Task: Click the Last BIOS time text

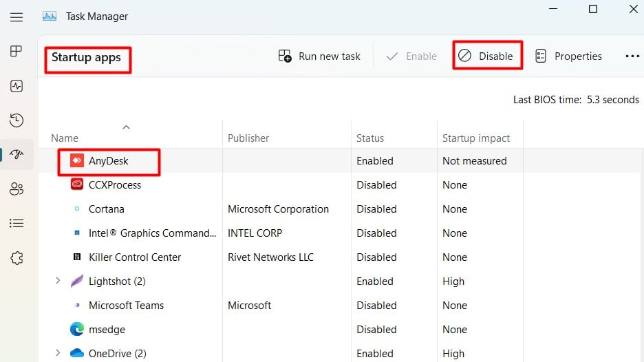Action: tap(576, 100)
